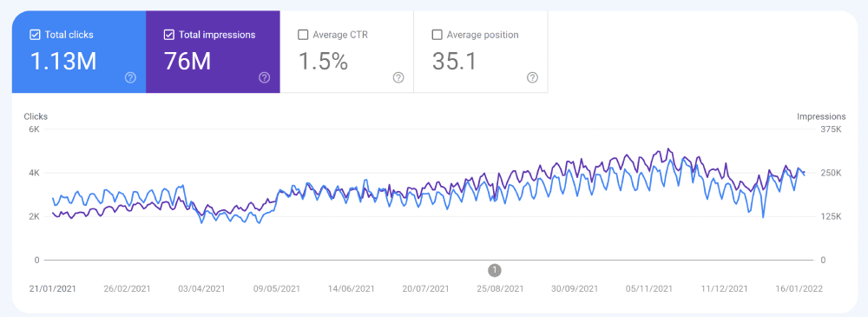Click the 16/01/2022 date label

[799, 288]
